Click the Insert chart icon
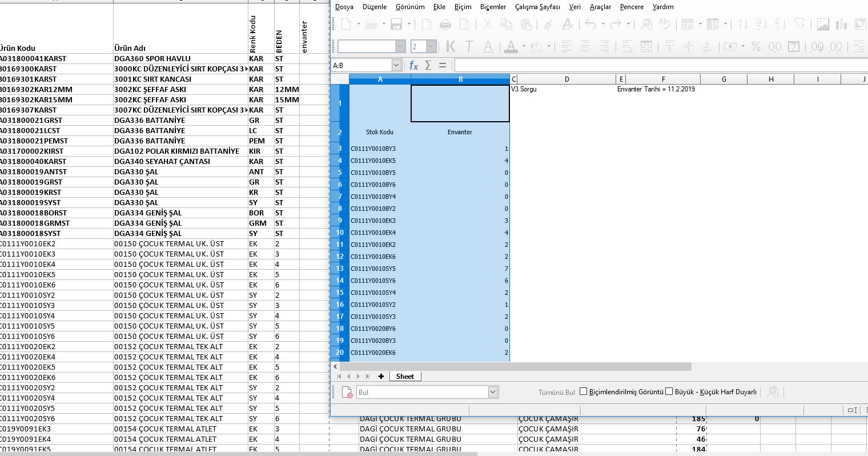The width and height of the screenshot is (868, 456). (x=841, y=24)
